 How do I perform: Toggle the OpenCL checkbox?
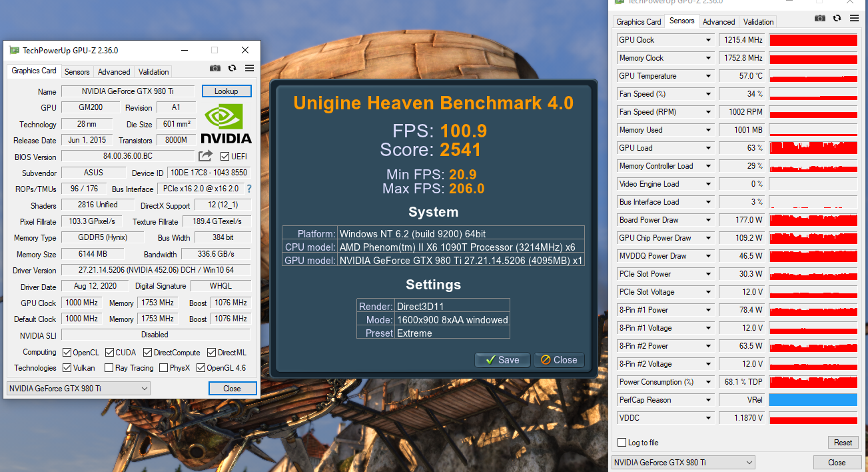coord(67,352)
